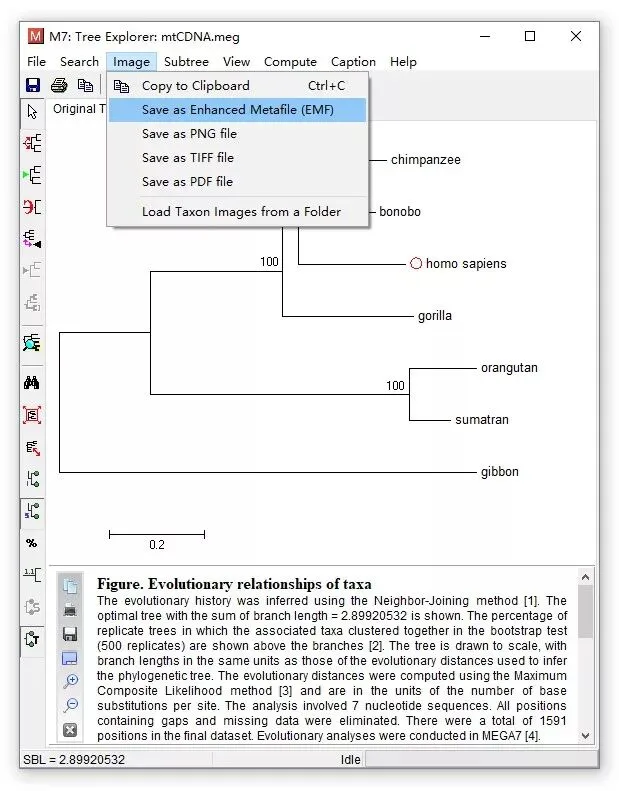The width and height of the screenshot is (619, 791).
Task: Click the print caption icon in caption panel
Action: (70, 610)
